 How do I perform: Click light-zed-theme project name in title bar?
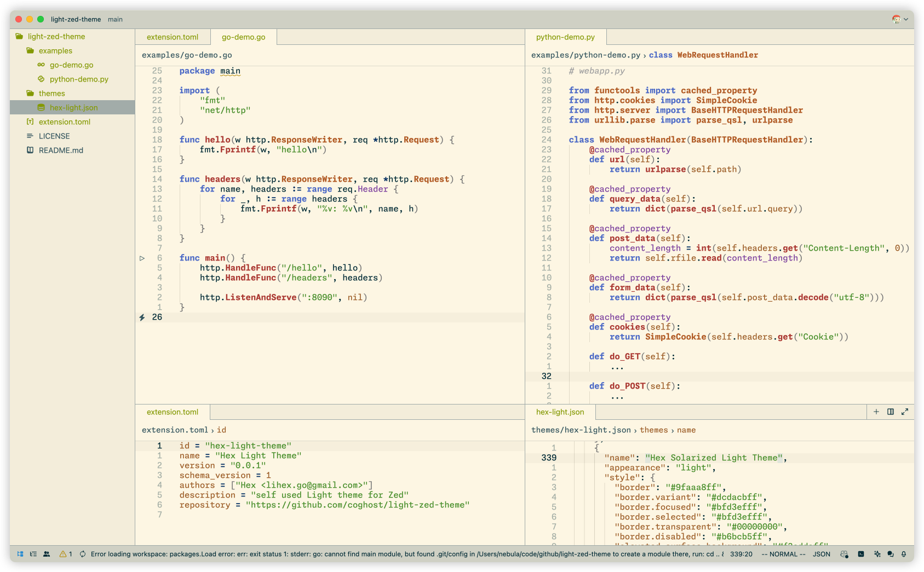76,19
